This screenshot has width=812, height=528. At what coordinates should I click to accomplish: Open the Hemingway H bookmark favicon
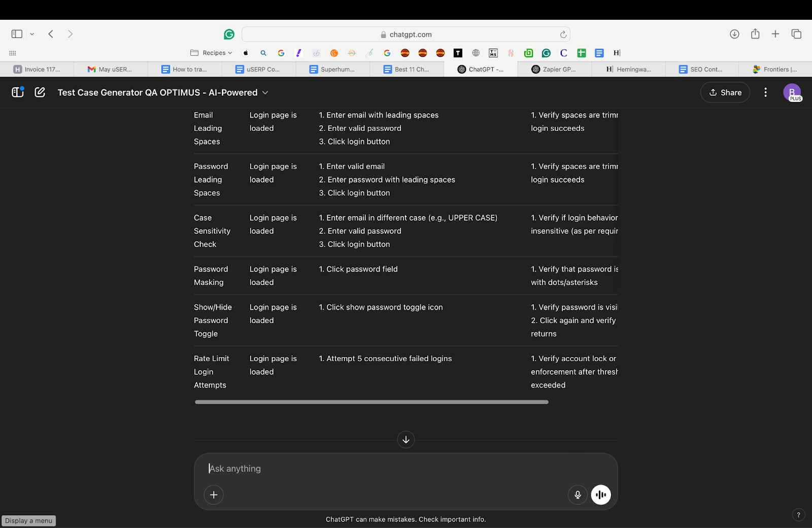(617, 53)
